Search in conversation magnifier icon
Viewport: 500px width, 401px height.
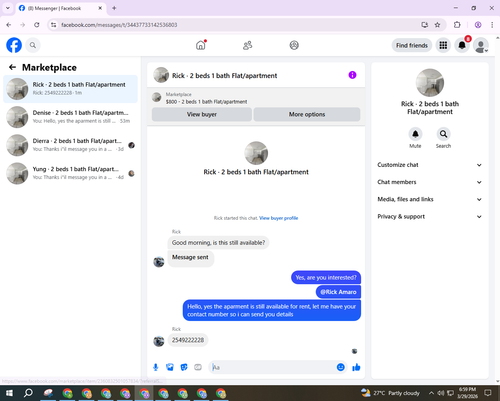(443, 134)
